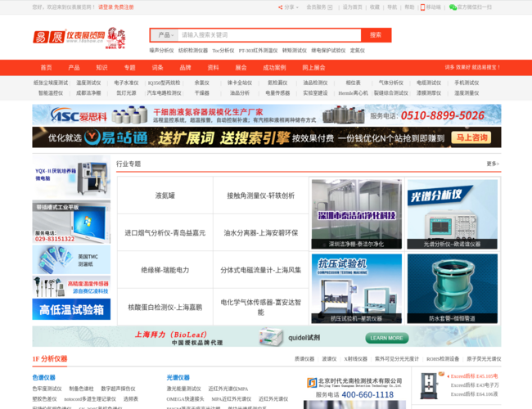The width and height of the screenshot is (532, 409).
Task: Open the 资料 navigation tab
Action: coord(213,68)
